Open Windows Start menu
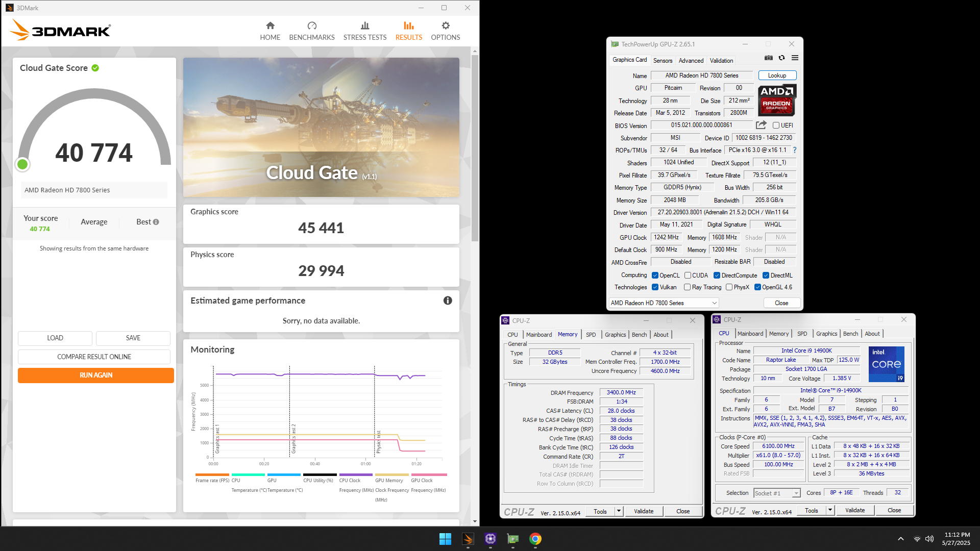 [x=445, y=539]
